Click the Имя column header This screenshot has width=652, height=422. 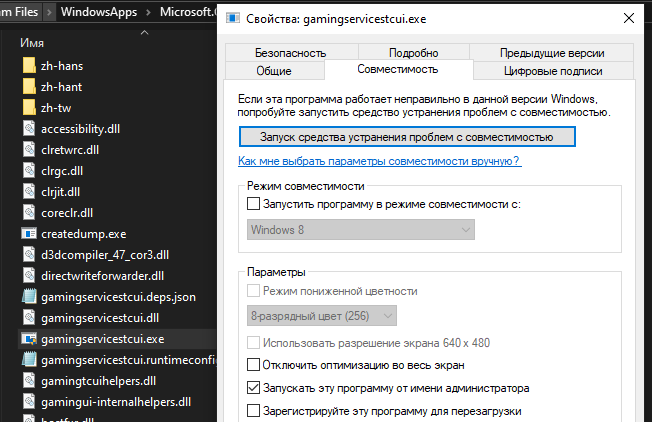(32, 43)
